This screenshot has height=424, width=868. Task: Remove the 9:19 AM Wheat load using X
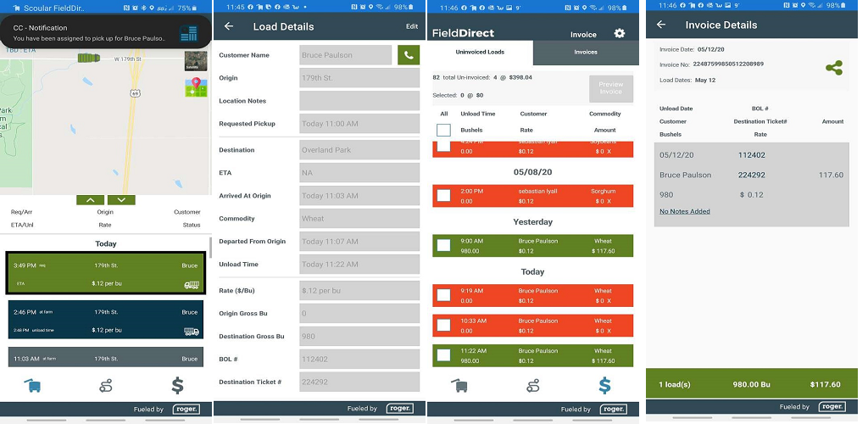pos(609,300)
